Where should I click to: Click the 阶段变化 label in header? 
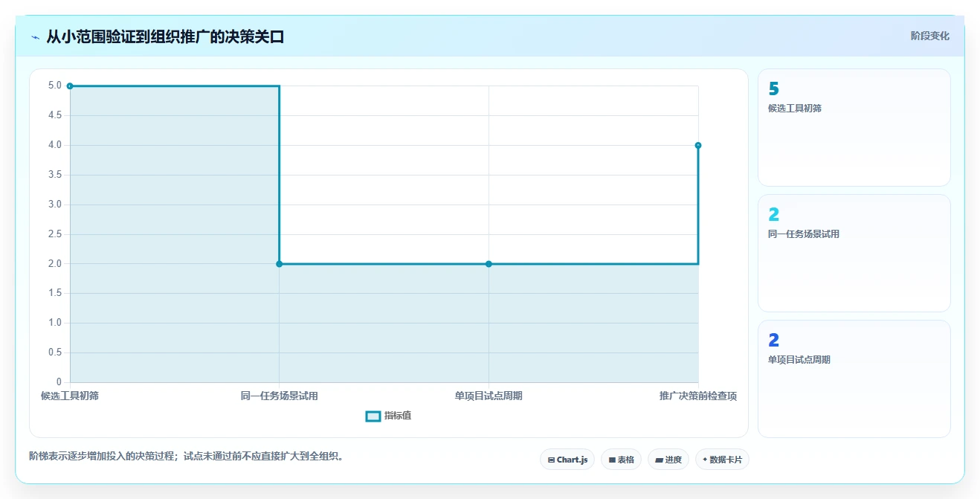[930, 36]
